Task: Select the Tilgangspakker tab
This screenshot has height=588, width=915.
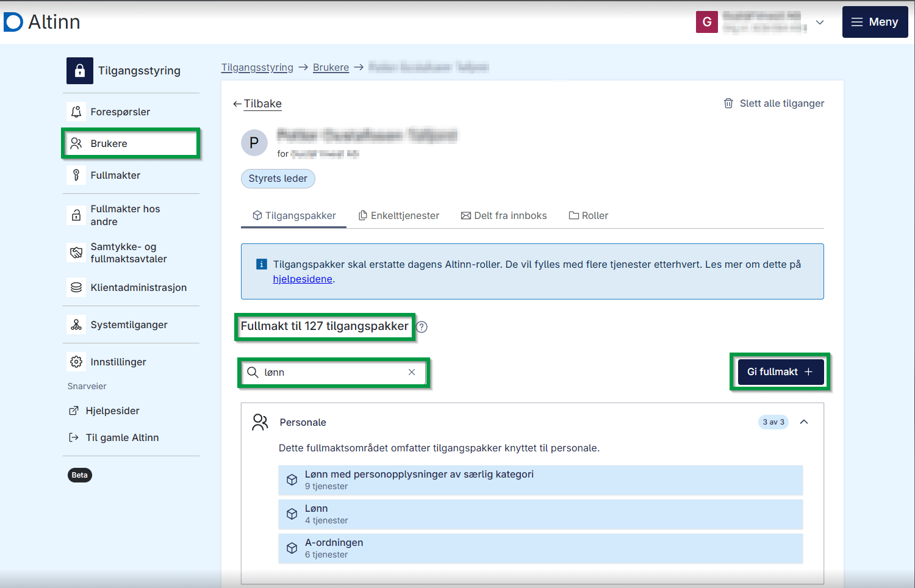Action: (x=294, y=215)
